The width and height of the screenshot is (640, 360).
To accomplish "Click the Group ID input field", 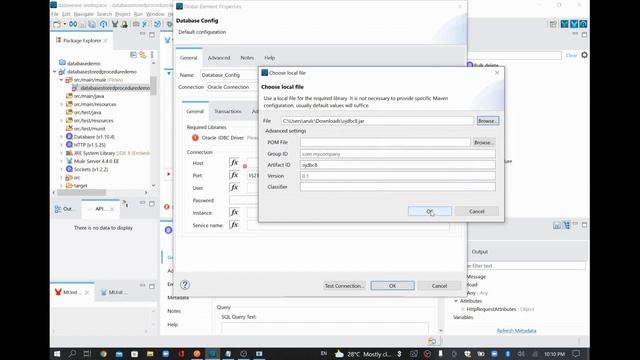I will click(398, 154).
